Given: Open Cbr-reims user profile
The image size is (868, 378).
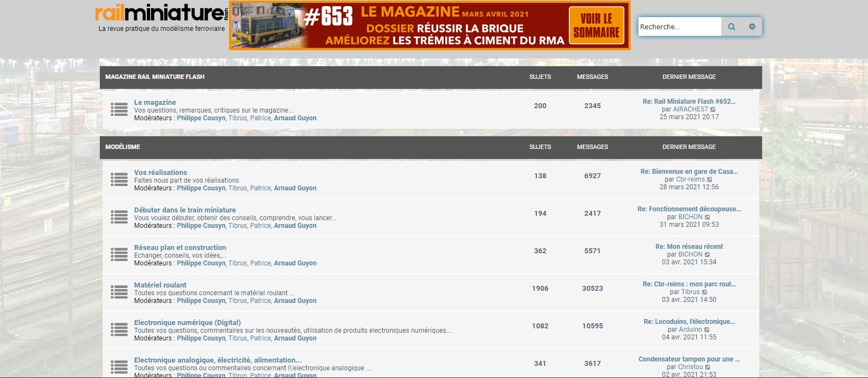Looking at the screenshot, I should click(x=690, y=179).
